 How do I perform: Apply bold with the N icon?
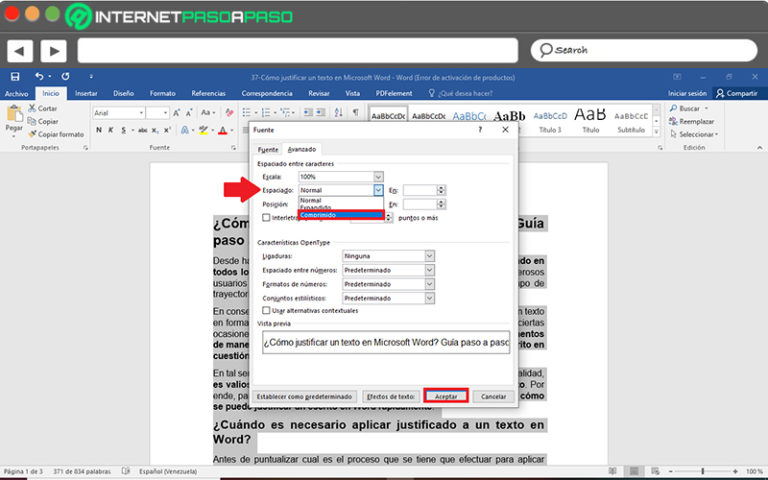pos(98,130)
